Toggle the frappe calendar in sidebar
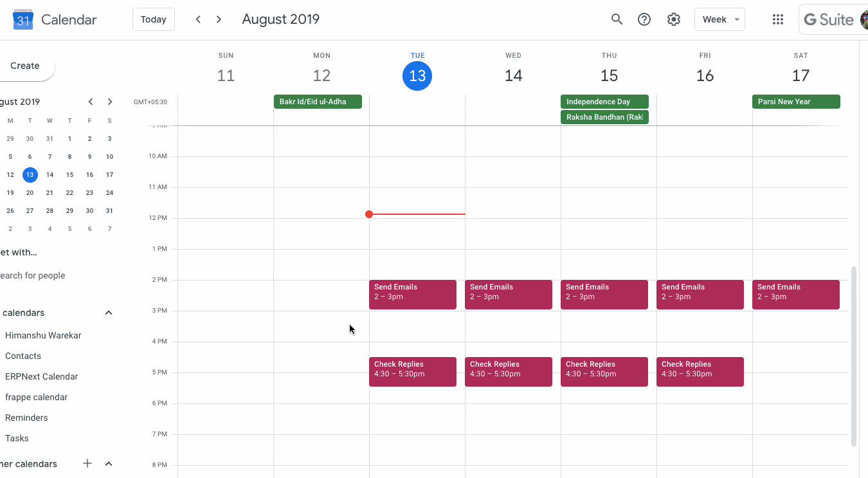Viewport: 868px width, 478px height. tap(36, 397)
